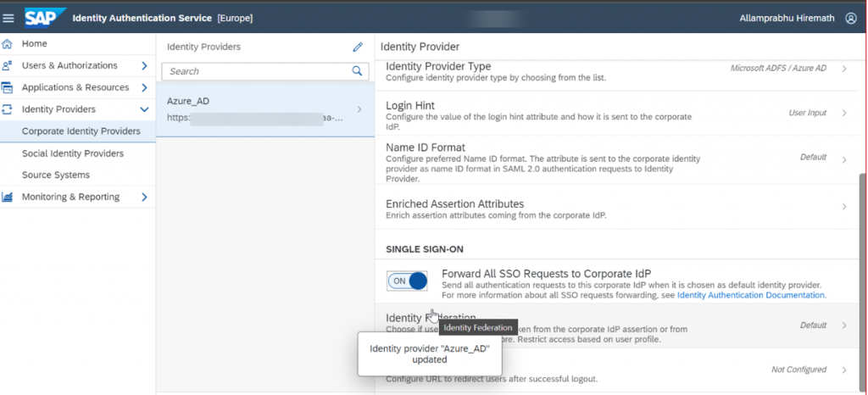This screenshot has height=395, width=868.
Task: Click the 'Azure_AD updated' toast message
Action: 430,354
